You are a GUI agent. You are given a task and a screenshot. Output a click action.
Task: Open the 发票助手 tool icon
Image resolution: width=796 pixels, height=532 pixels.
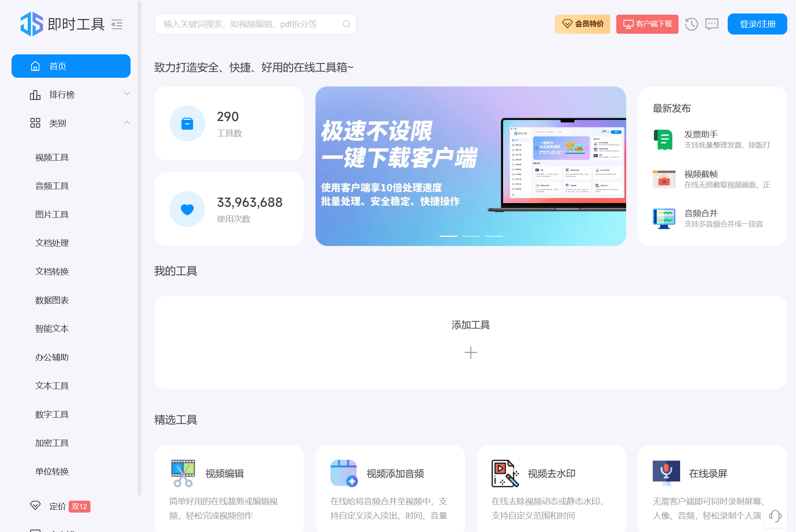(663, 140)
